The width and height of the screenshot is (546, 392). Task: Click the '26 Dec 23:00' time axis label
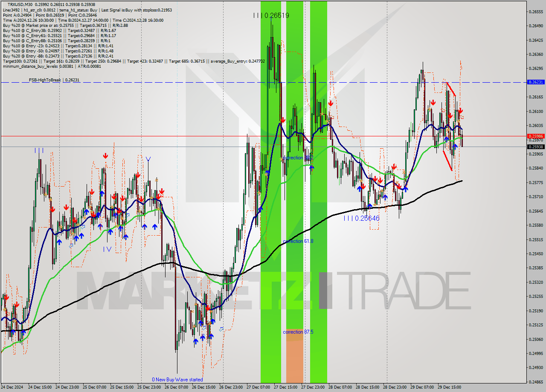[x=231, y=387]
